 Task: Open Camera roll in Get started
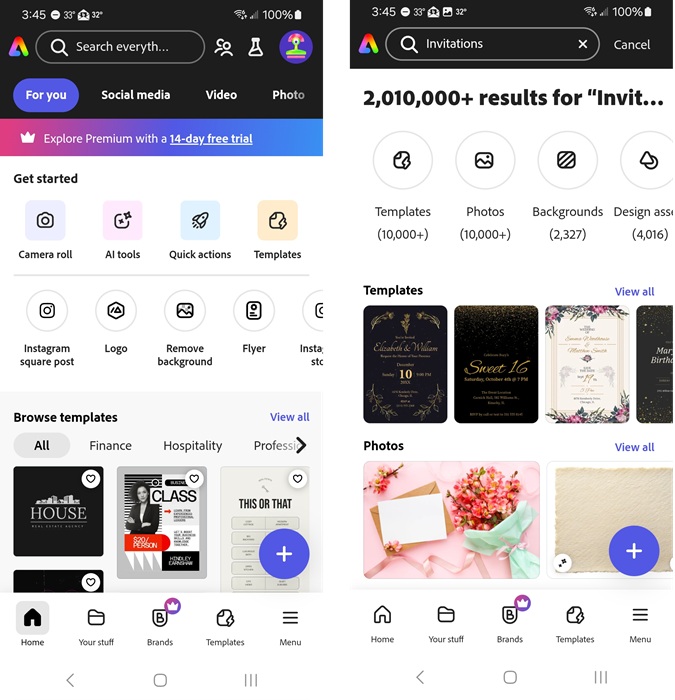[45, 221]
